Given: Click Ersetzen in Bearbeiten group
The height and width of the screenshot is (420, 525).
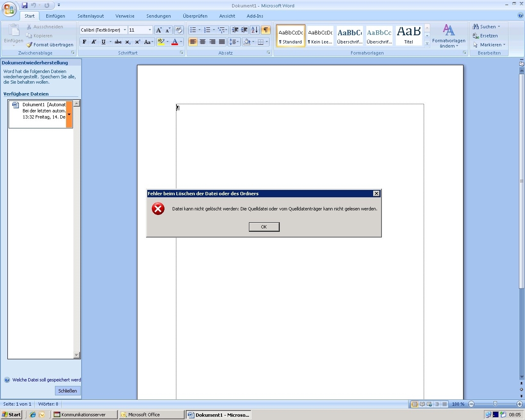Looking at the screenshot, I should [x=485, y=36].
